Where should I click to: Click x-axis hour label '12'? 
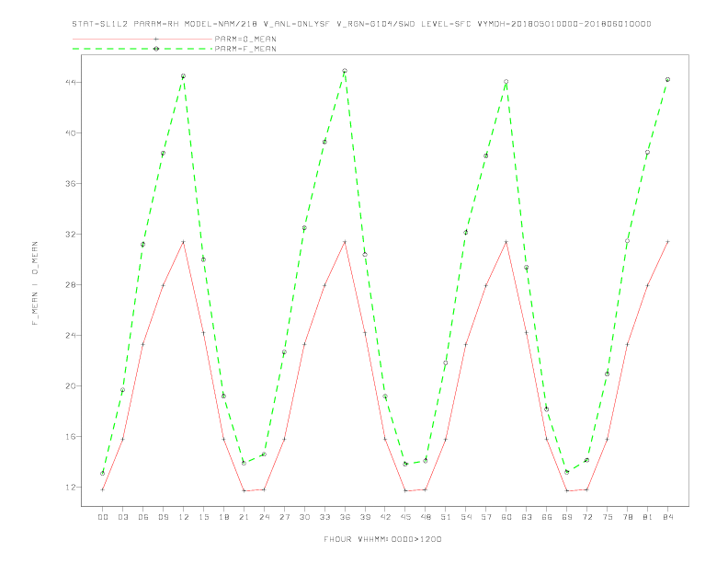coord(184,517)
